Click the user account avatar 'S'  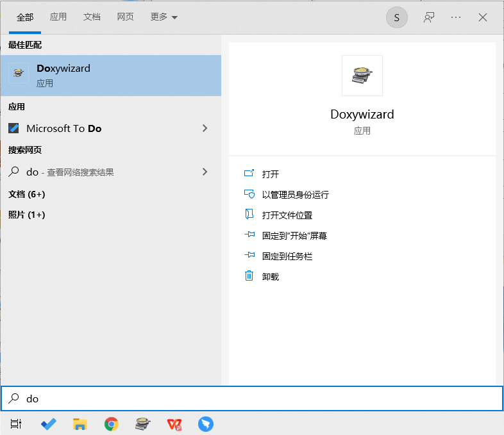pyautogui.click(x=396, y=17)
